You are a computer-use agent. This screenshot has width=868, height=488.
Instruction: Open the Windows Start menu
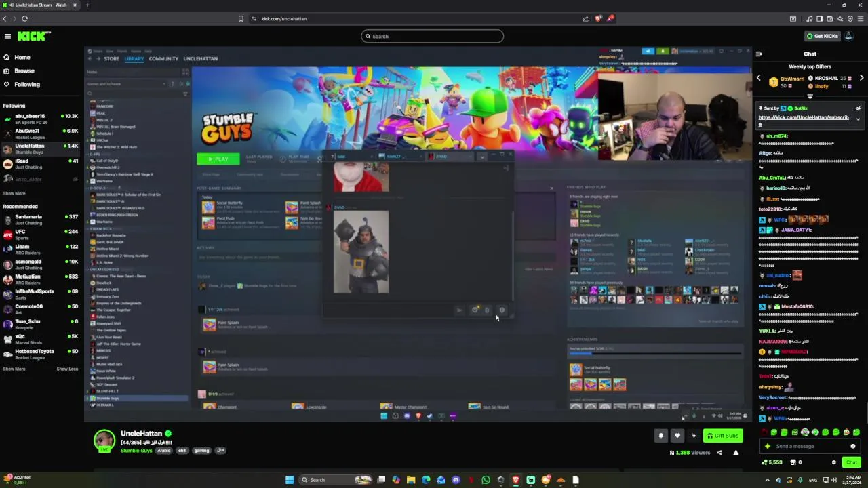pos(290,480)
